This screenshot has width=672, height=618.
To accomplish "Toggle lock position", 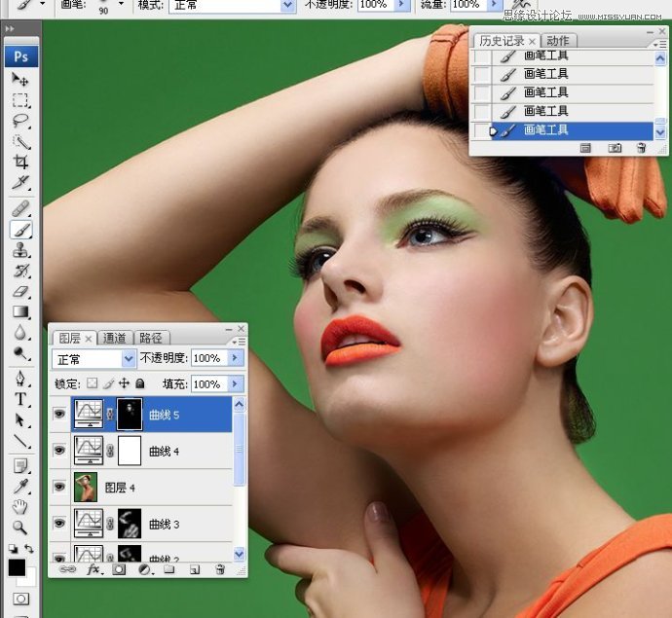I will 124,382.
